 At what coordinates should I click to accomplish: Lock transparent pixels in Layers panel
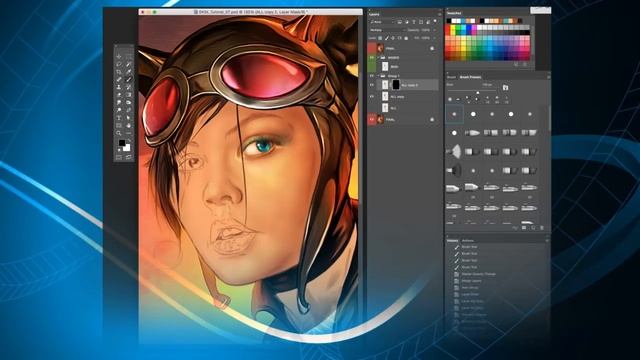pos(380,38)
